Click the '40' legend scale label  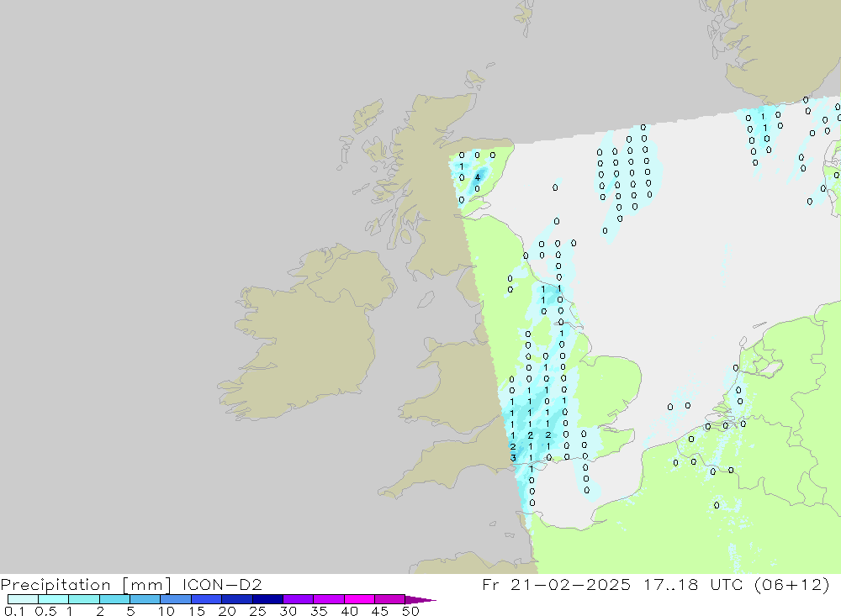coord(349,611)
